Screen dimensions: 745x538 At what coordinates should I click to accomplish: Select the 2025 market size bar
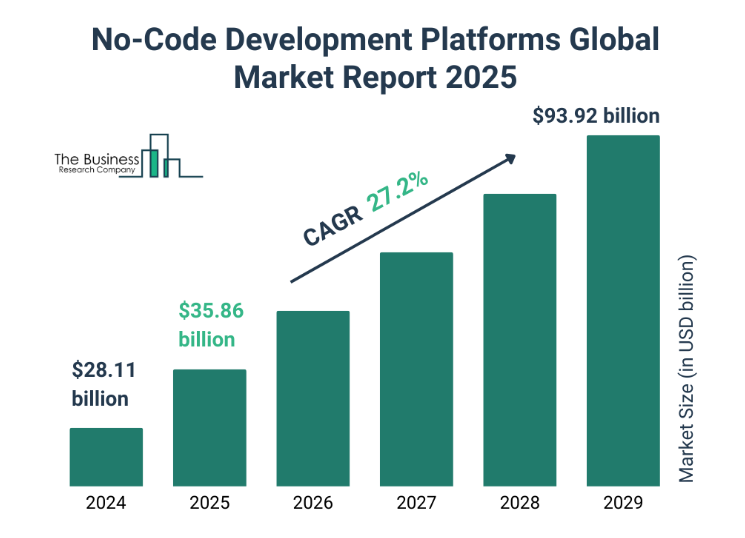[209, 428]
